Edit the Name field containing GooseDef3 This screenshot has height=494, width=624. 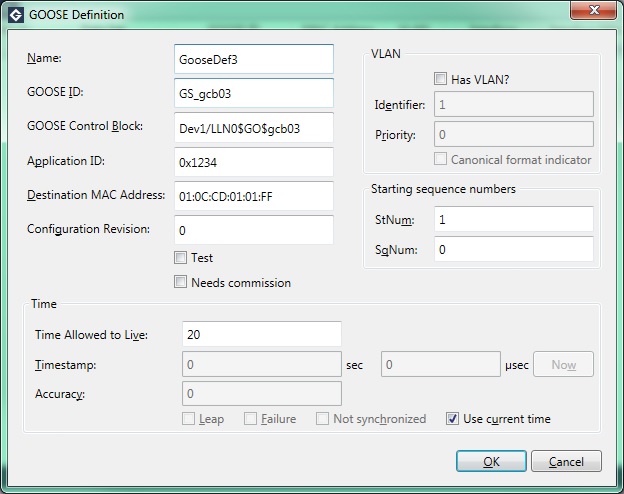254,59
